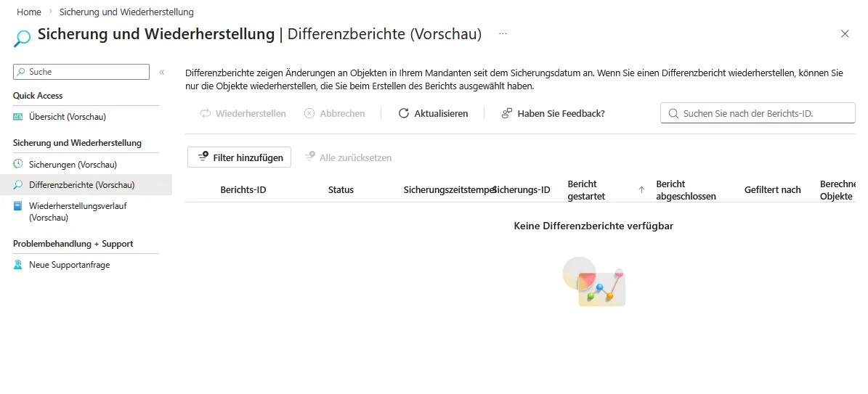
Task: Focus the Berichts-ID search box
Action: click(763, 114)
